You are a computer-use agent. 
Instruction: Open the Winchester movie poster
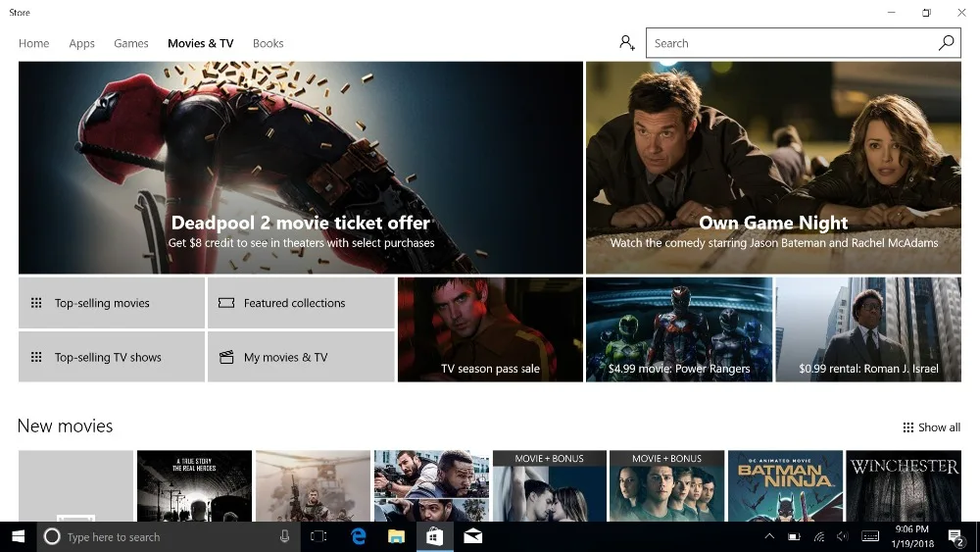(x=904, y=485)
